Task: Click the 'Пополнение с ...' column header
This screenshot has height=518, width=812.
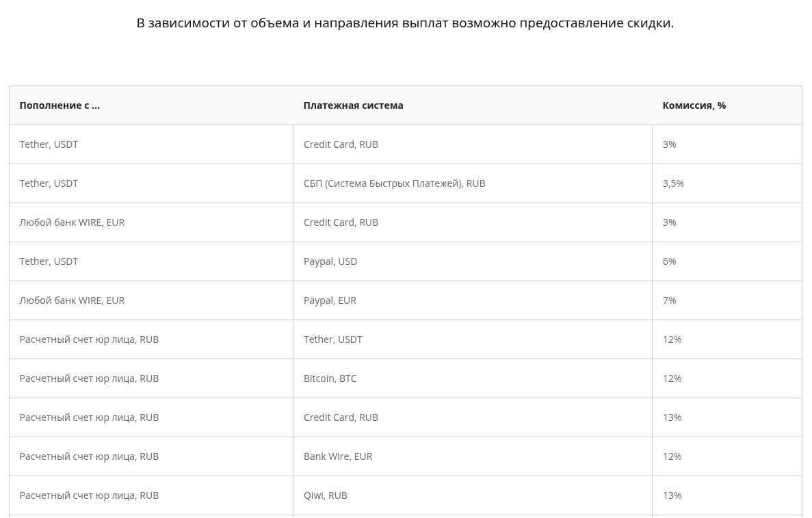Action: pyautogui.click(x=60, y=105)
